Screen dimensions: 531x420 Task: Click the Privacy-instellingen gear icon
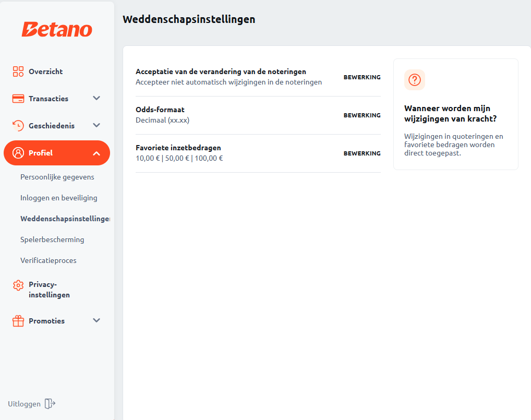click(18, 285)
